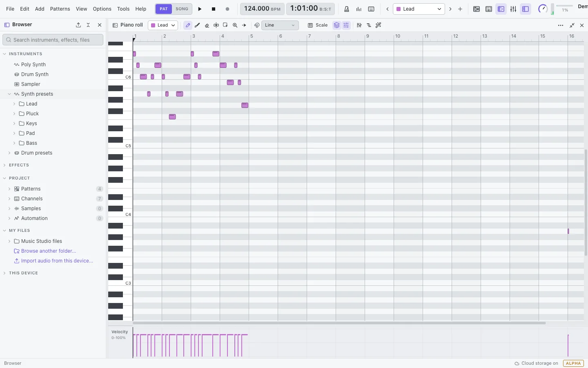The width and height of the screenshot is (588, 368).
Task: Activate the Zoom magnifier tool
Action: pos(235,25)
